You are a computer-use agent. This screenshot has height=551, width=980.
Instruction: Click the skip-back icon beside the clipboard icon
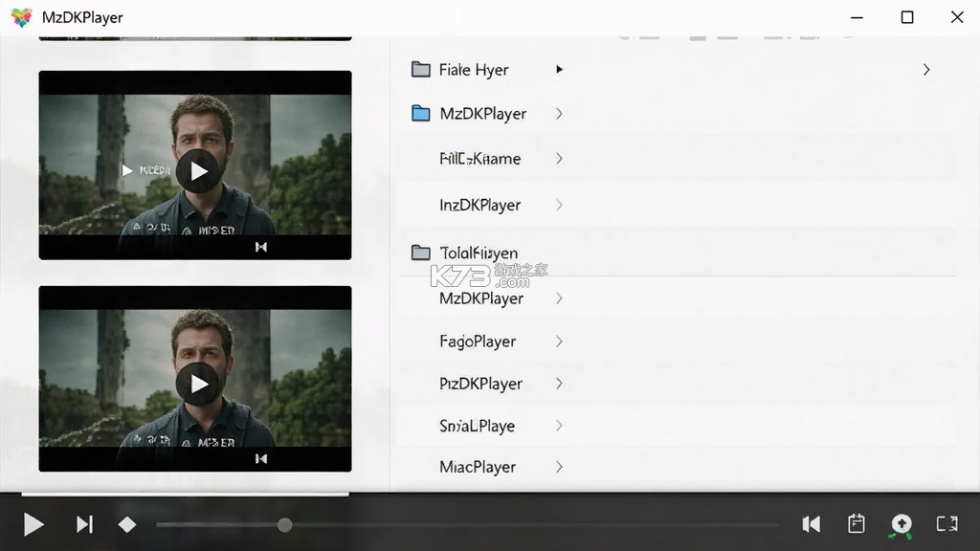pyautogui.click(x=812, y=524)
